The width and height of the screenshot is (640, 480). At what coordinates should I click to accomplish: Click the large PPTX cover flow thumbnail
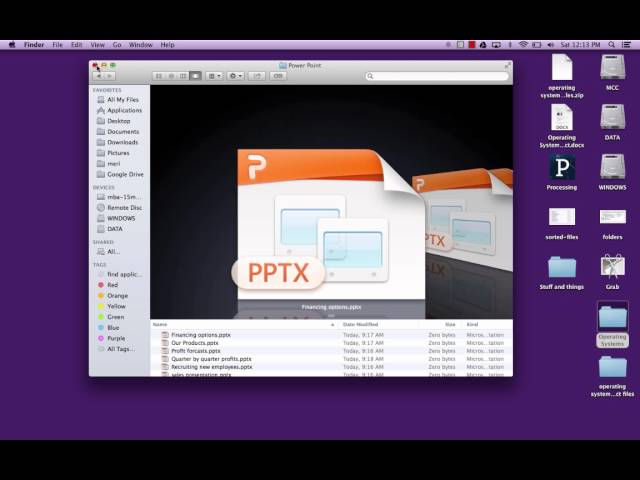pyautogui.click(x=331, y=224)
